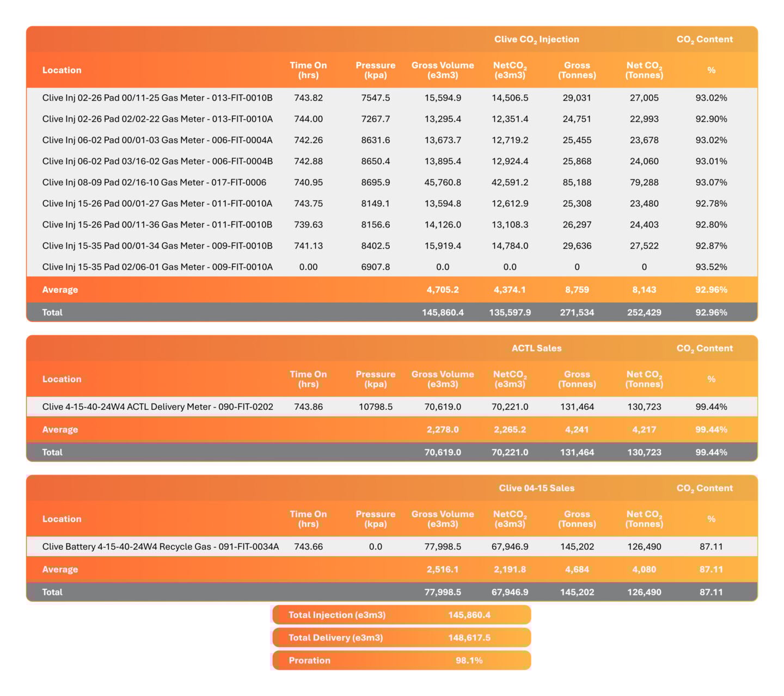784x696 pixels.
Task: Click the 10798.5 pressure value
Action: [376, 406]
